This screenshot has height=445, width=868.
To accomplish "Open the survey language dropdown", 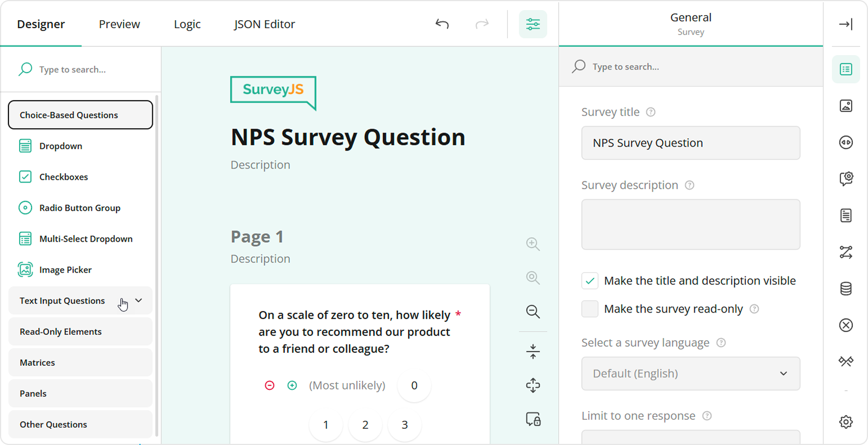I will [x=690, y=373].
